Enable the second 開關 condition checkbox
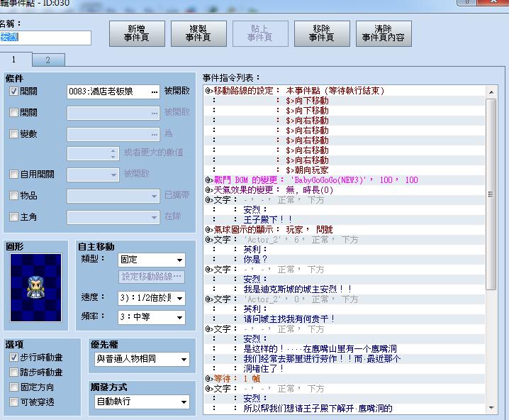 [x=13, y=113]
